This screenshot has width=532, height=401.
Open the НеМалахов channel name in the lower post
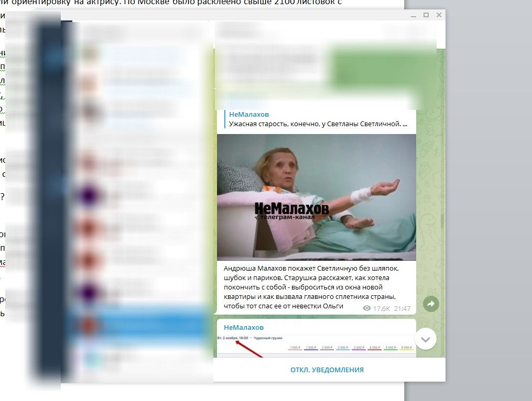tap(244, 327)
